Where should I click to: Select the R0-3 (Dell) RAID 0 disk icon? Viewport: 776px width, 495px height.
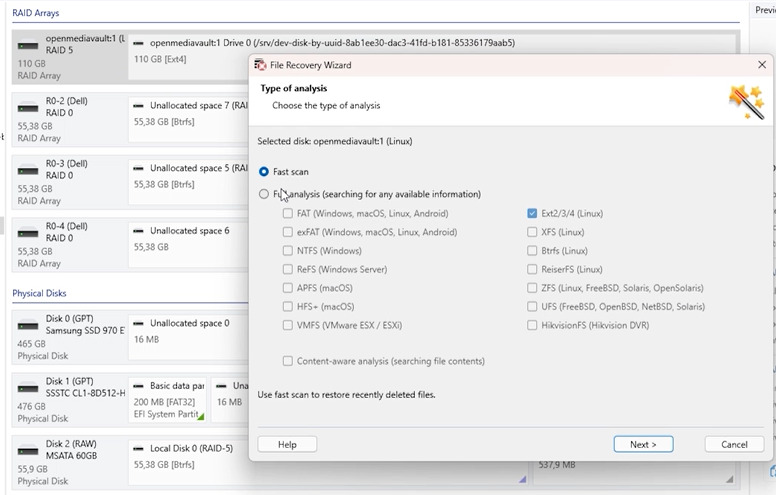(x=28, y=170)
